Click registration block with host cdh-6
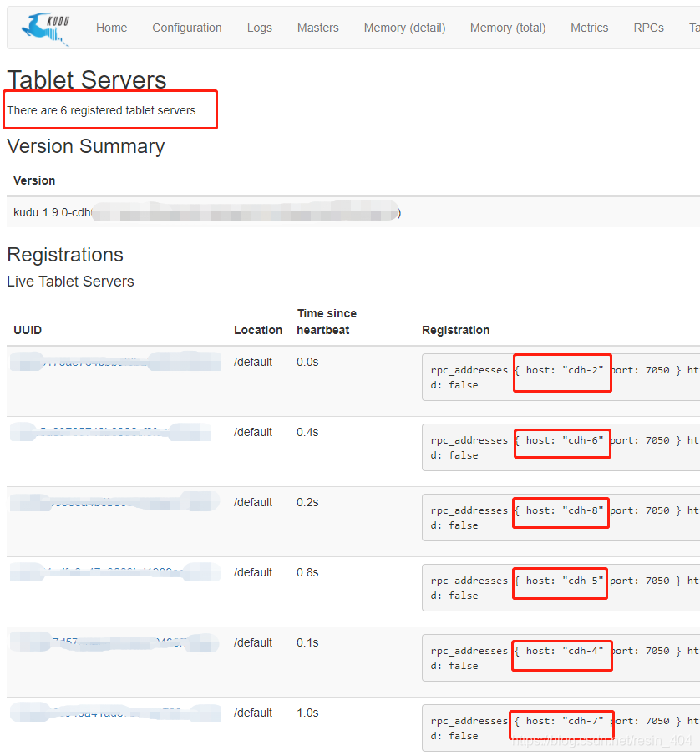 561,448
